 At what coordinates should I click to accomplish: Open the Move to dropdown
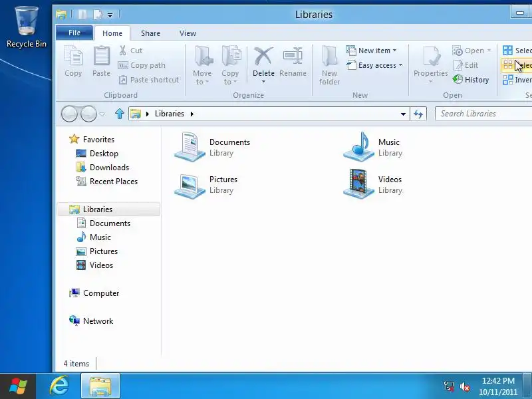pyautogui.click(x=202, y=78)
